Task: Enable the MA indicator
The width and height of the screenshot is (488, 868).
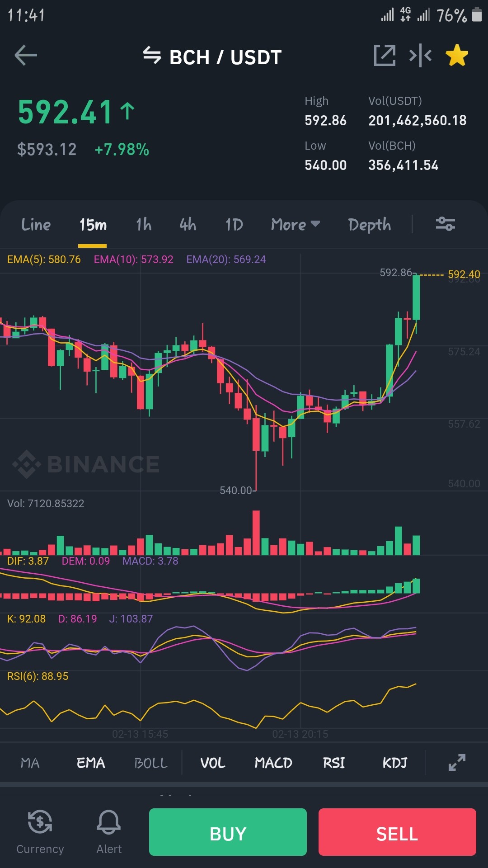Action: pyautogui.click(x=30, y=763)
